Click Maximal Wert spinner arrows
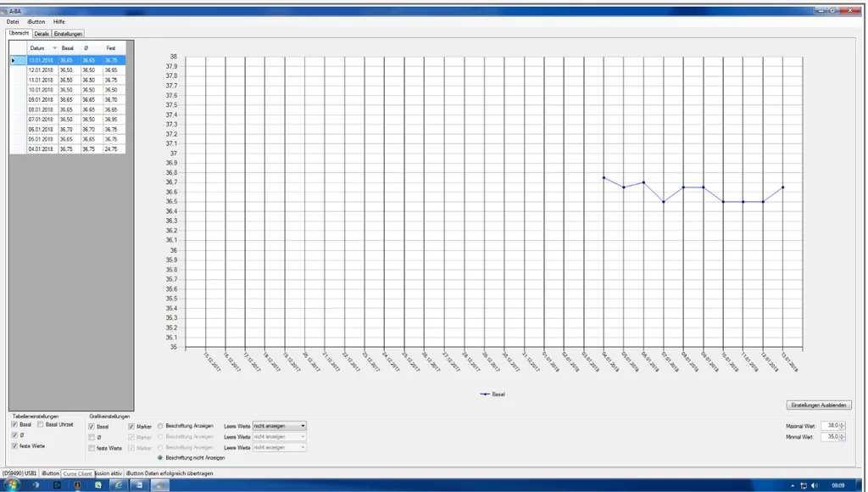The image size is (868, 492). pos(843,426)
